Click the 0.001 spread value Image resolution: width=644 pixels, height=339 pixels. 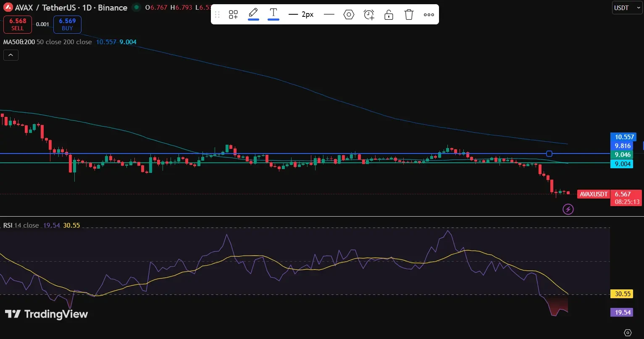42,24
